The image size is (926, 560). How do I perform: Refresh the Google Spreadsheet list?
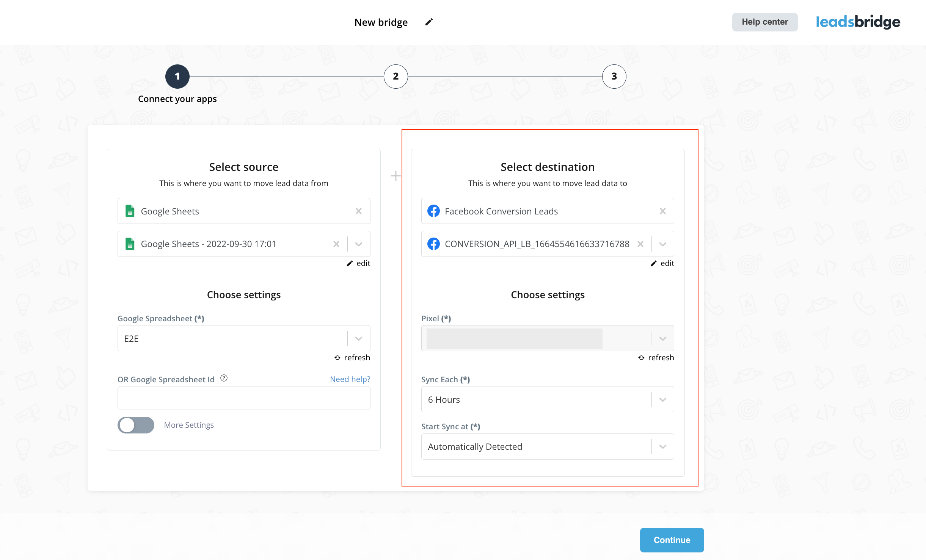(352, 358)
